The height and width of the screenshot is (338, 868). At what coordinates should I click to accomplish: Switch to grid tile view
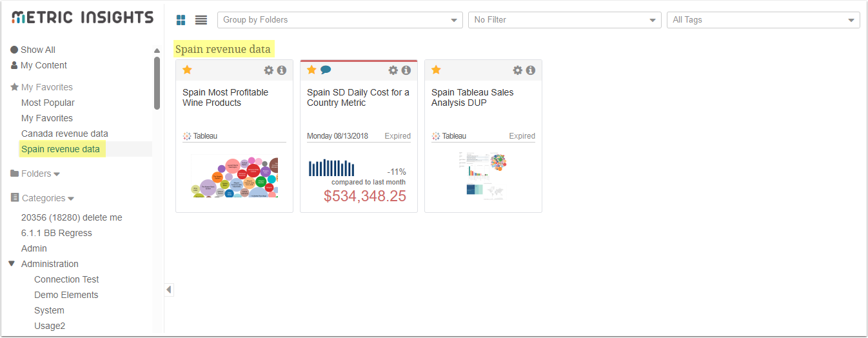pyautogui.click(x=182, y=20)
